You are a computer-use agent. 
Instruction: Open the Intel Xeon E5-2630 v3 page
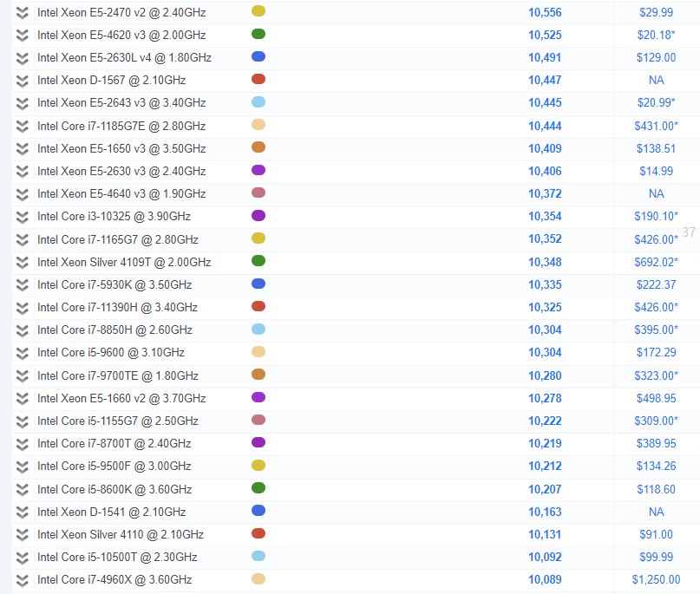coord(121,172)
